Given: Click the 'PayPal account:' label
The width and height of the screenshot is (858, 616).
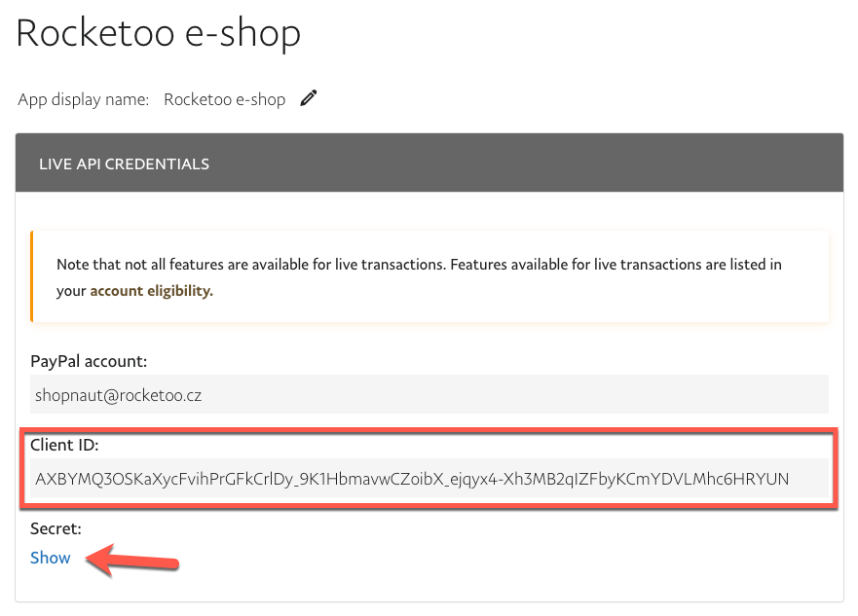Looking at the screenshot, I should click(x=89, y=361).
